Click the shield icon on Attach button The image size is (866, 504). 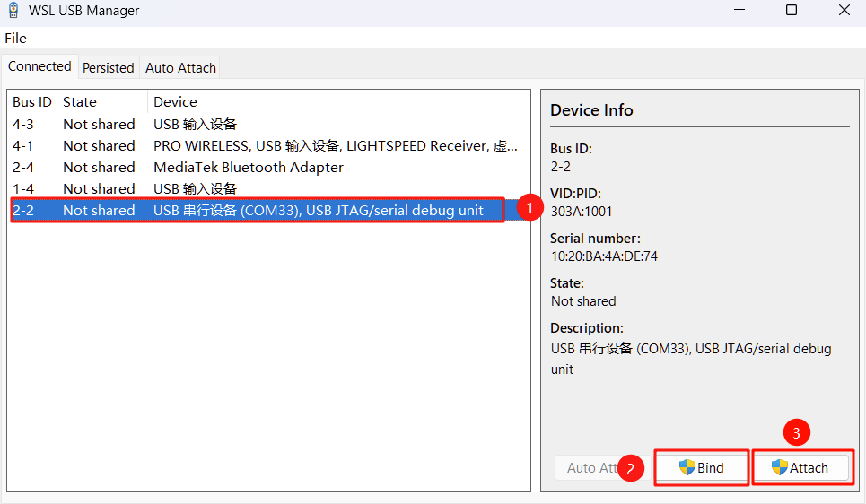coord(780,467)
